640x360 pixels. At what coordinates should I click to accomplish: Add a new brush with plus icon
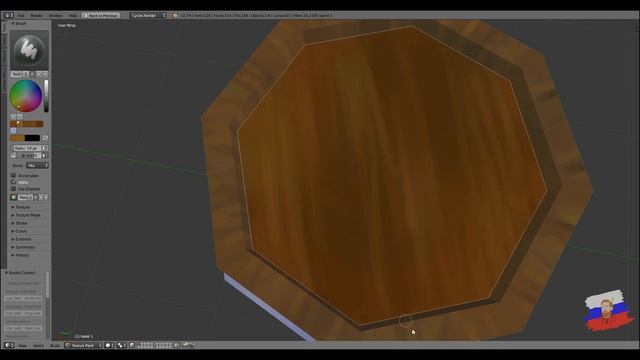39,74
